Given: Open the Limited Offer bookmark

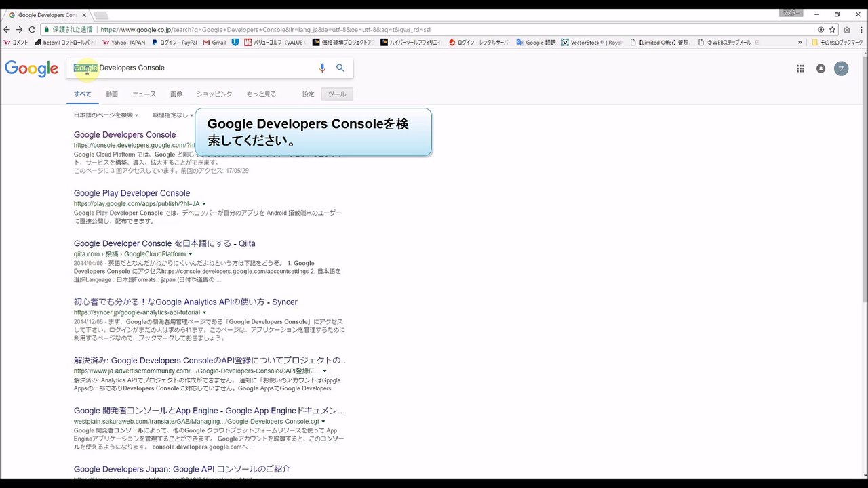Looking at the screenshot, I should coord(660,43).
